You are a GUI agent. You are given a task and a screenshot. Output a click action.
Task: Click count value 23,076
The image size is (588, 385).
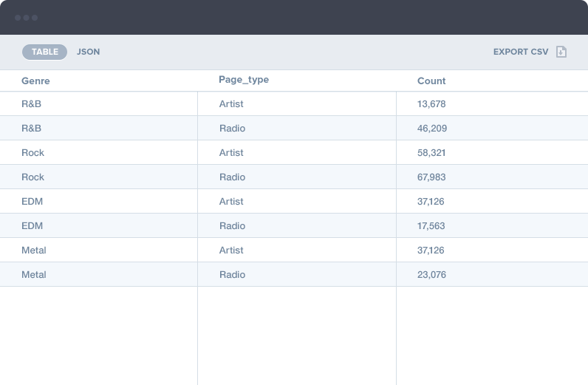coord(431,275)
